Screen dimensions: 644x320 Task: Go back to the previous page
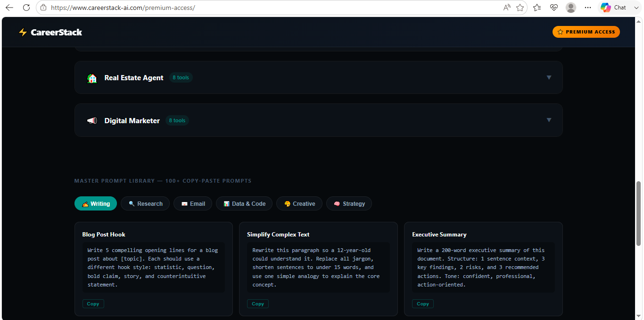tap(9, 8)
